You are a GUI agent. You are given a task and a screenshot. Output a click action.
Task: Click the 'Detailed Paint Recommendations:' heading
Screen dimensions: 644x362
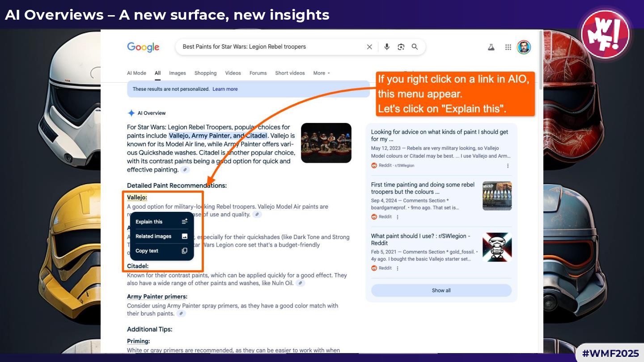[177, 185]
